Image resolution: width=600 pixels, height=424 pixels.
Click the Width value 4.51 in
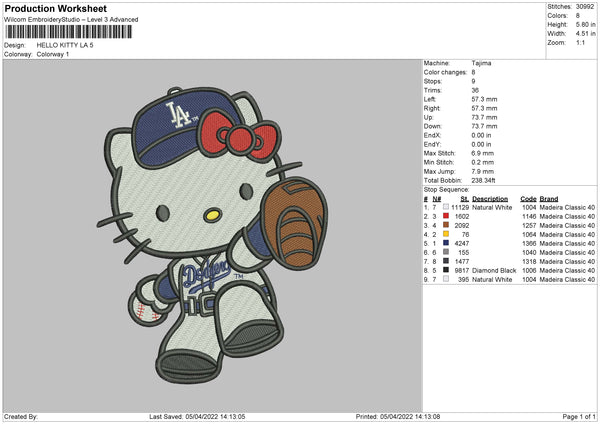tap(585, 34)
